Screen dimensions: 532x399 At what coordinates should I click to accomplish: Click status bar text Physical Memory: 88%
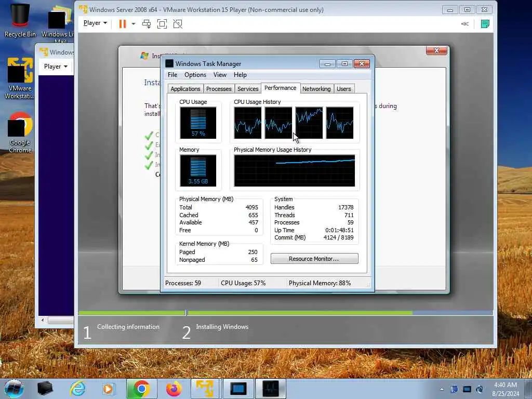click(320, 283)
